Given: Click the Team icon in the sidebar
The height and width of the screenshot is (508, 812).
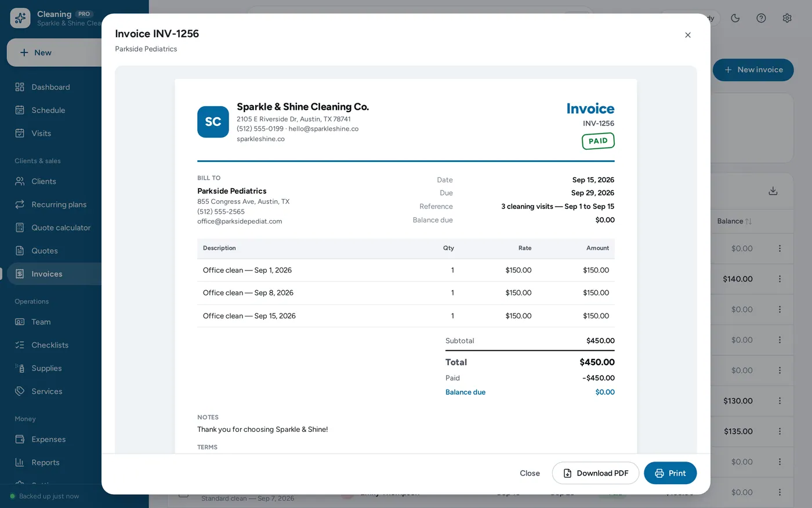Looking at the screenshot, I should tap(20, 322).
